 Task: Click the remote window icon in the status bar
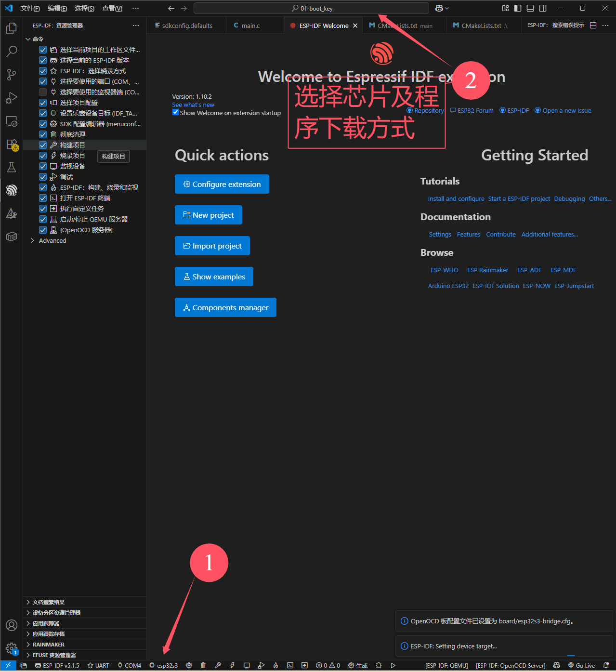[x=8, y=665]
